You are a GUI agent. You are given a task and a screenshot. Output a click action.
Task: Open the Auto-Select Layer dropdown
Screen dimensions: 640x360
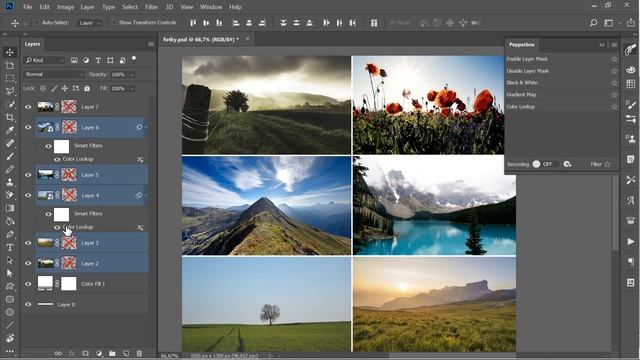pos(90,23)
